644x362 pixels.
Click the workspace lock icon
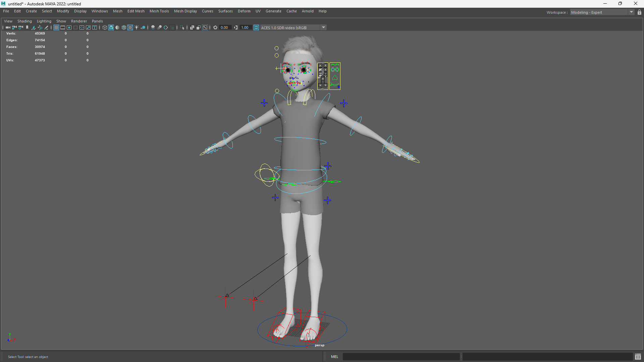pos(639,12)
